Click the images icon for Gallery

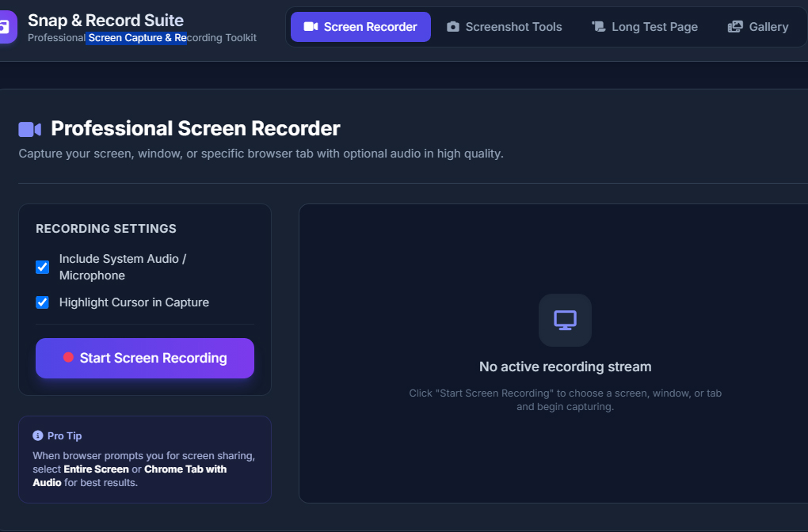(735, 27)
